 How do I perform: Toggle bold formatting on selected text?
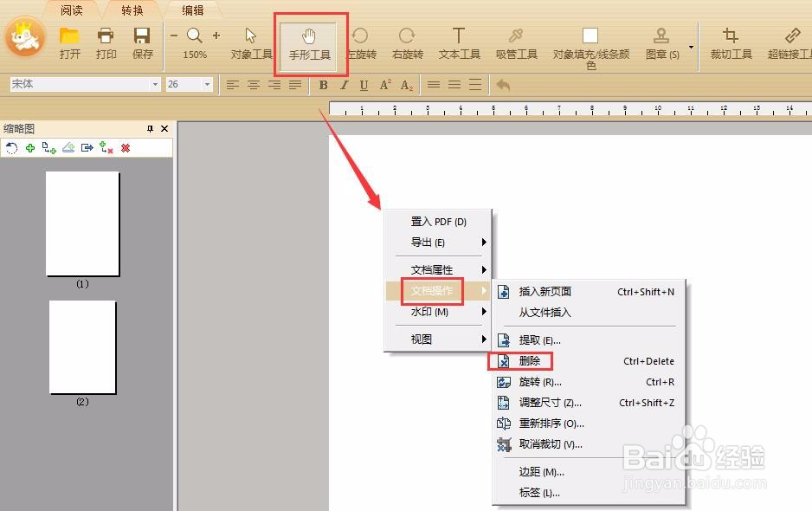[x=323, y=85]
